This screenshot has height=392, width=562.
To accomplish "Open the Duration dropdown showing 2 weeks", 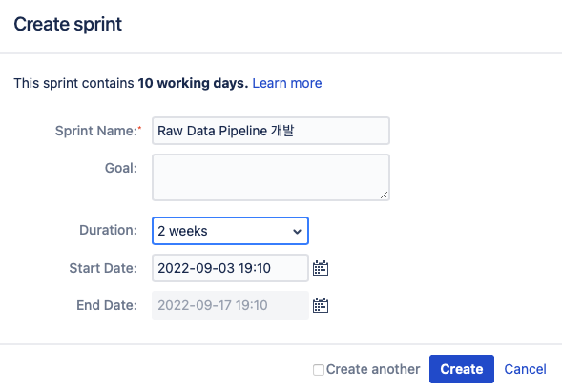I will click(230, 231).
